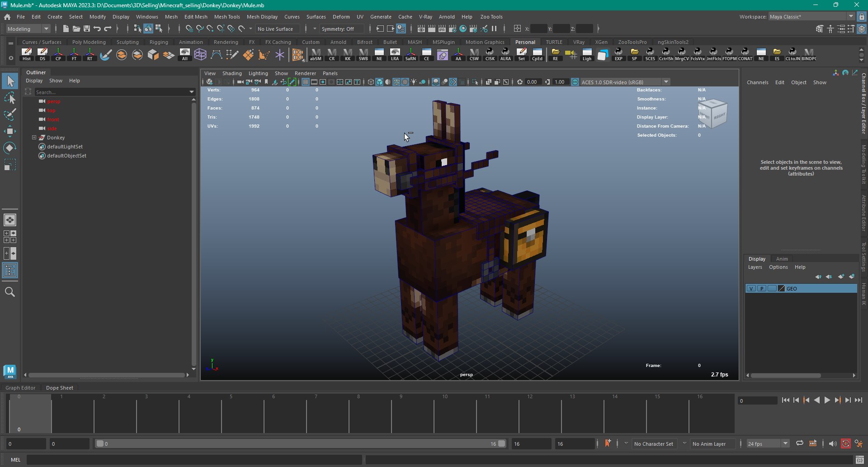Select the Rotate tool in toolbox
868x467 pixels.
coord(9,148)
